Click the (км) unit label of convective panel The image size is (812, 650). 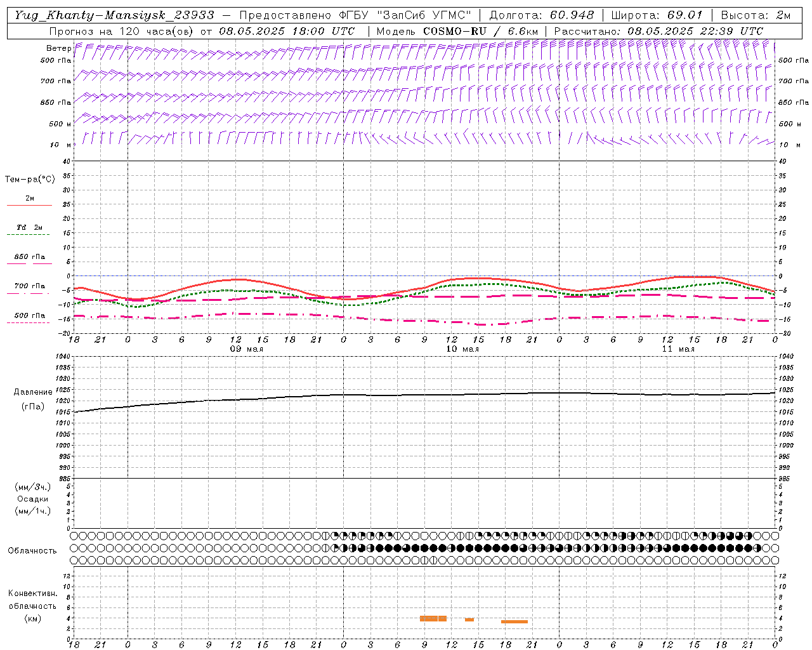(33, 618)
